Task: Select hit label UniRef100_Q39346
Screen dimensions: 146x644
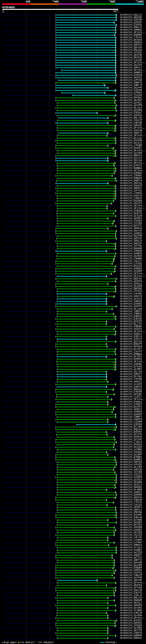Action: [131, 90]
